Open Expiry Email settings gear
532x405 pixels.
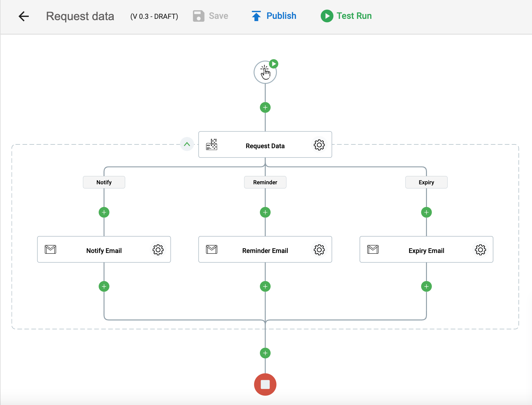[x=480, y=250]
